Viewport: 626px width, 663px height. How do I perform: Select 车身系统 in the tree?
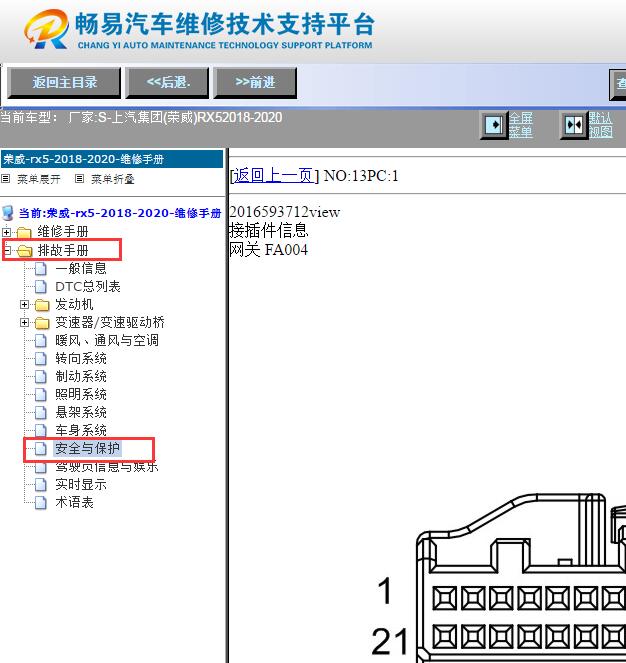[81, 430]
